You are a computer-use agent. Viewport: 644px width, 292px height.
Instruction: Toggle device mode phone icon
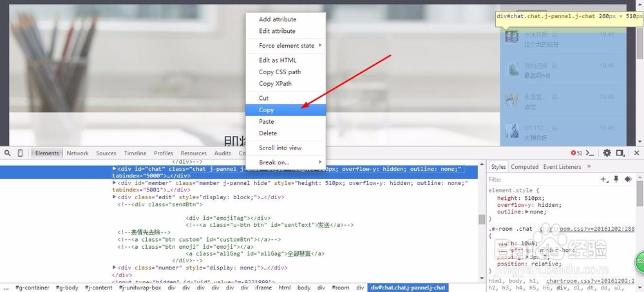[20, 153]
